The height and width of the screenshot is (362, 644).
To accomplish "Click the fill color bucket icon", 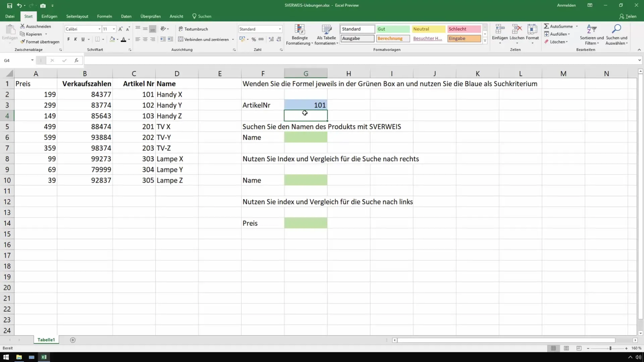I will (112, 39).
